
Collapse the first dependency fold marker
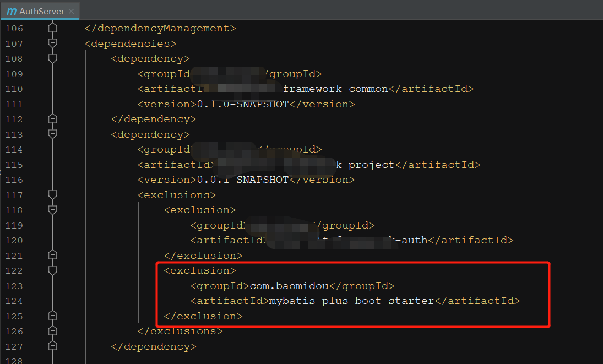52,59
